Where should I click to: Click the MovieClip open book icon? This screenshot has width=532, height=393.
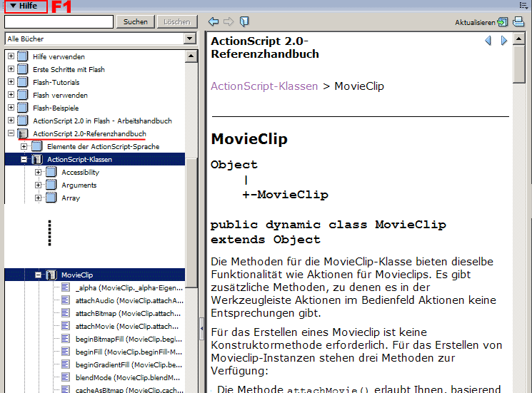point(51,275)
